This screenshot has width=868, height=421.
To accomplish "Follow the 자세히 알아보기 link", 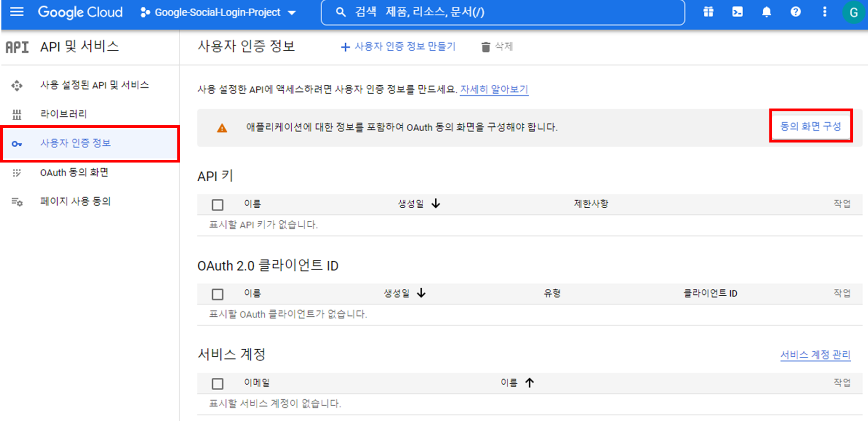I will click(494, 89).
